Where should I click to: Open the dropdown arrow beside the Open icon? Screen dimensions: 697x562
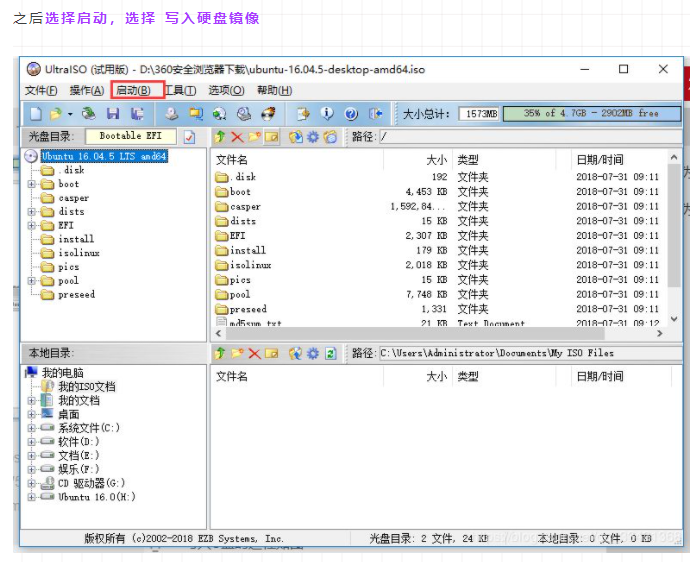coord(70,114)
